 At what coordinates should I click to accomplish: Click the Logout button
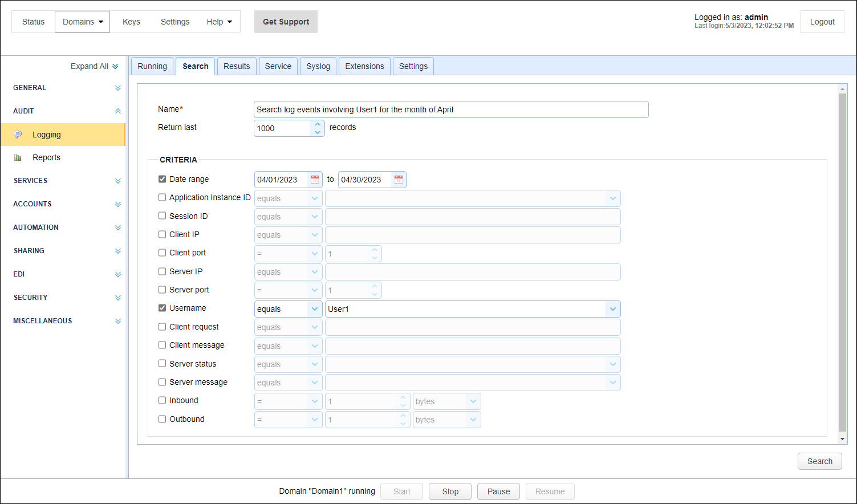click(x=822, y=22)
